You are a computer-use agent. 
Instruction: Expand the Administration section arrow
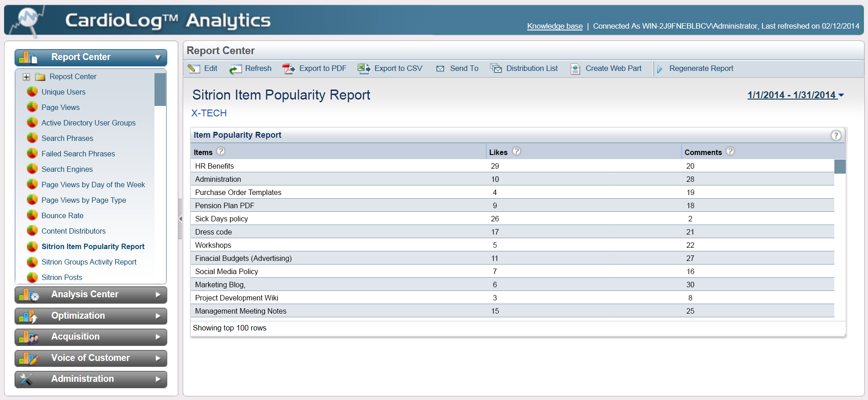click(x=158, y=379)
